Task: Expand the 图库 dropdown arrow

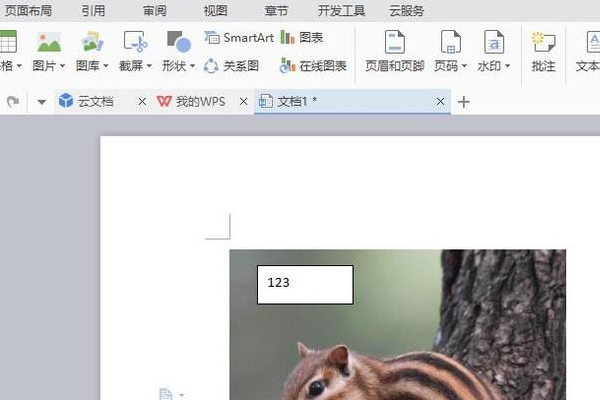Action: (x=106, y=66)
